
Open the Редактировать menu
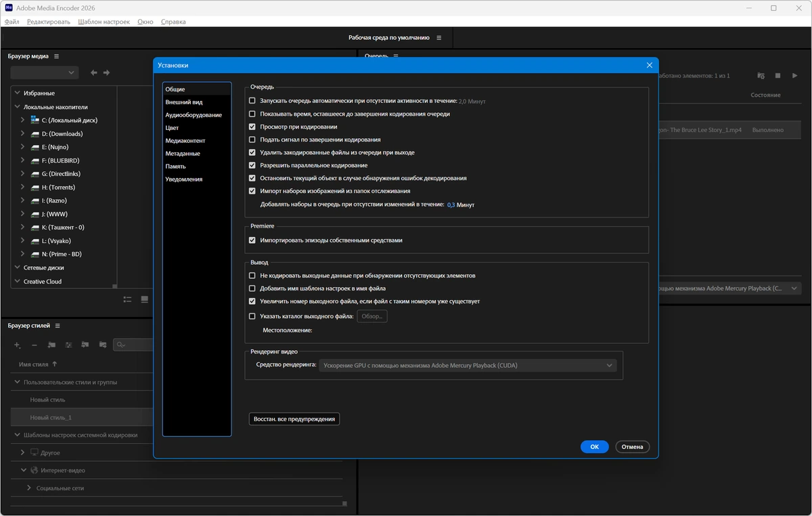click(x=49, y=22)
